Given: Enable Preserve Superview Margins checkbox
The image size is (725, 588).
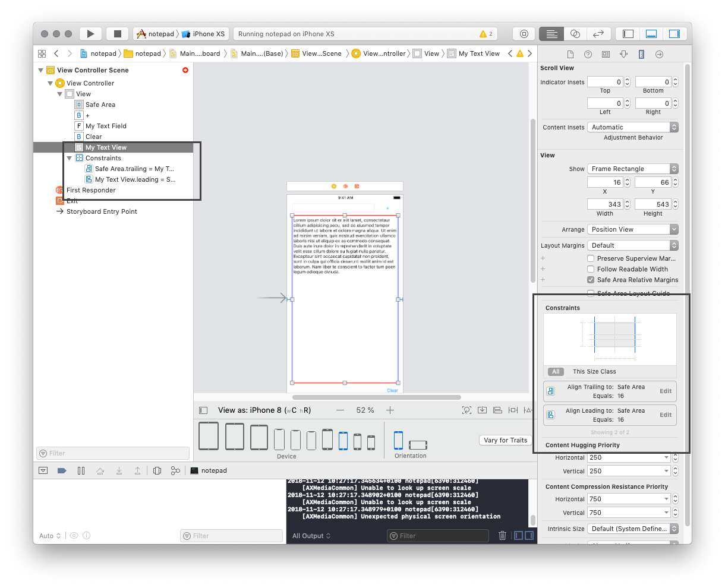Looking at the screenshot, I should (591, 258).
